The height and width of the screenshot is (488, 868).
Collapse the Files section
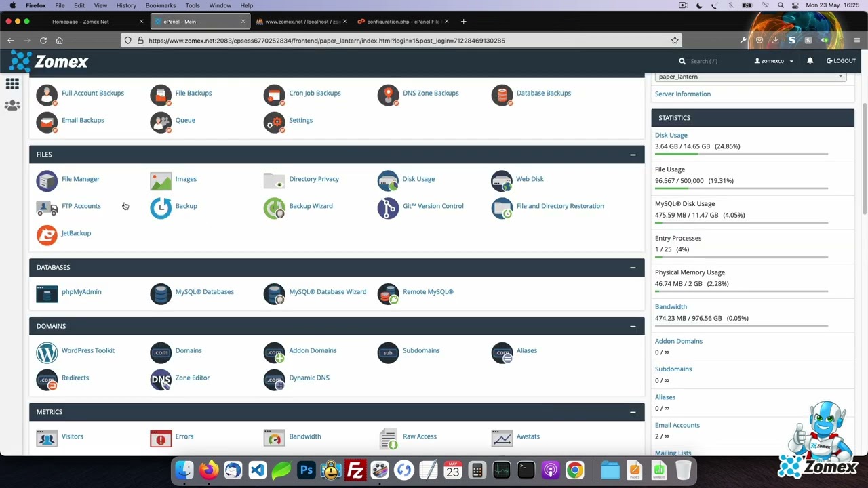[x=633, y=155]
